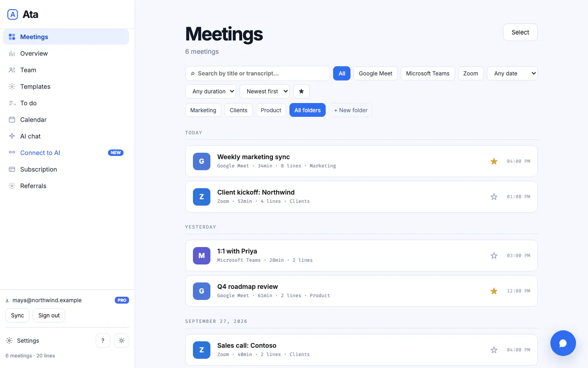Filter by the Product folder
The image size is (588, 368).
(271, 110)
